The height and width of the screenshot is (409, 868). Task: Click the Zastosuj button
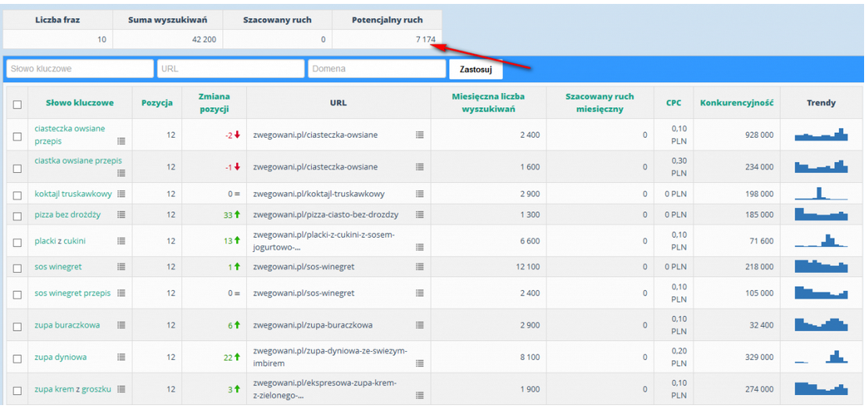476,69
